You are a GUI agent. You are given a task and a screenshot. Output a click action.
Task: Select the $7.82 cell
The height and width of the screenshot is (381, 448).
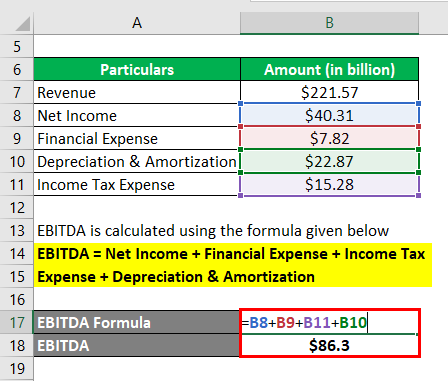click(329, 138)
